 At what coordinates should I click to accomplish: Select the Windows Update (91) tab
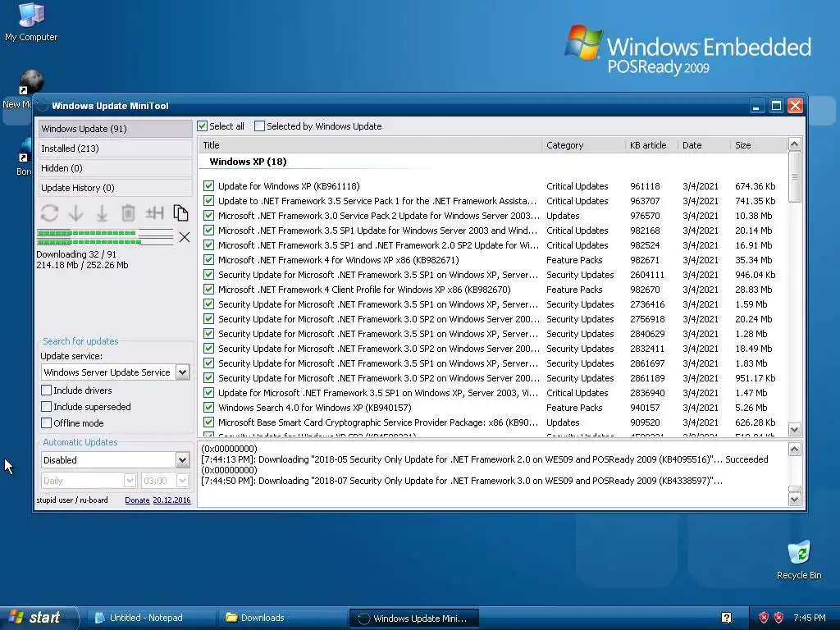pos(115,129)
